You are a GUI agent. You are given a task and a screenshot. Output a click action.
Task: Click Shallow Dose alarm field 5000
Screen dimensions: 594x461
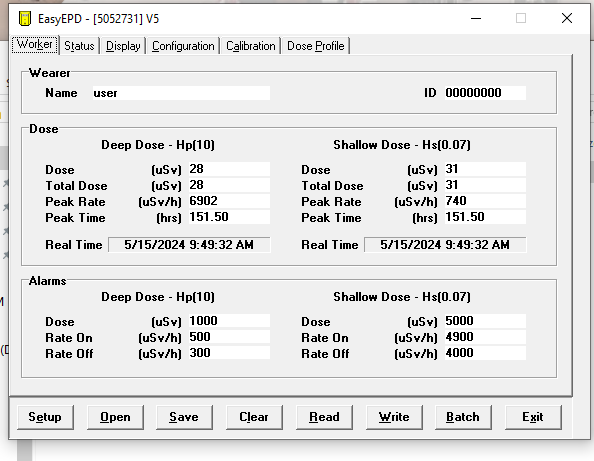[485, 321]
